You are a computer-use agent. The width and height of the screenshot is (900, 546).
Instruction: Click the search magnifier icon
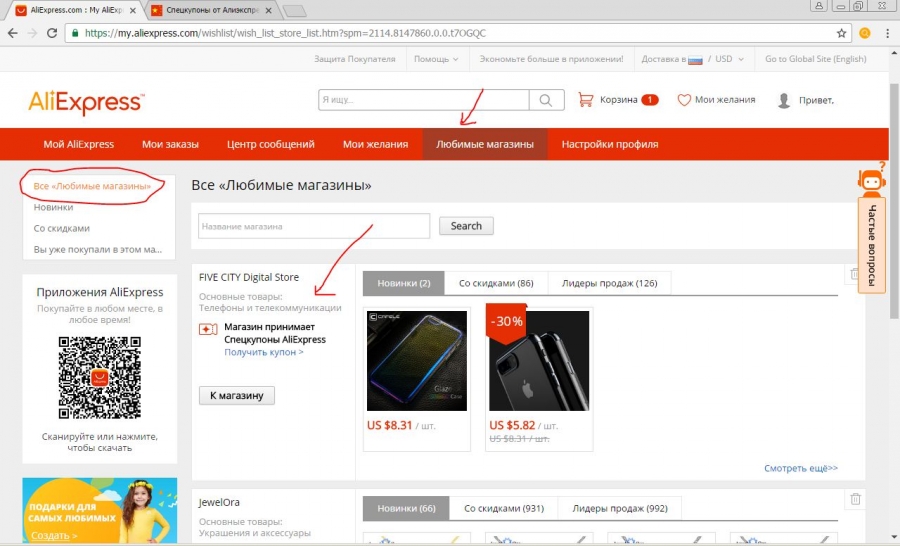[546, 100]
